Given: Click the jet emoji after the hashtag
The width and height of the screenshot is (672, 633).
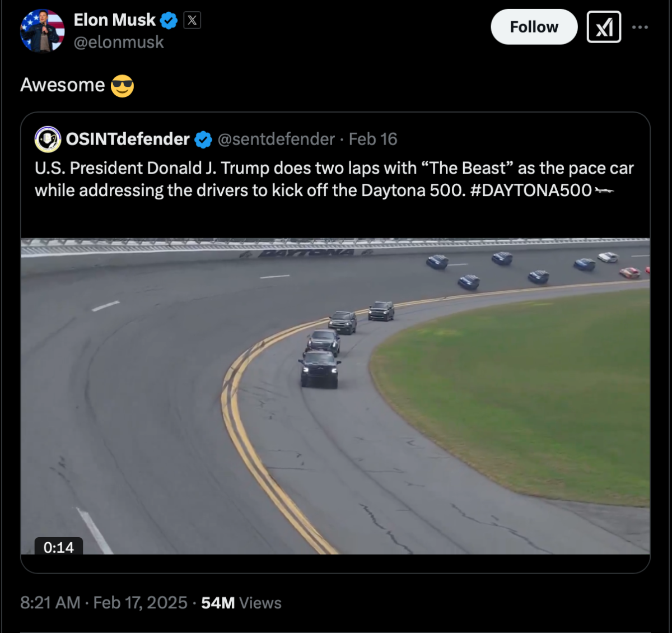Looking at the screenshot, I should [x=604, y=191].
